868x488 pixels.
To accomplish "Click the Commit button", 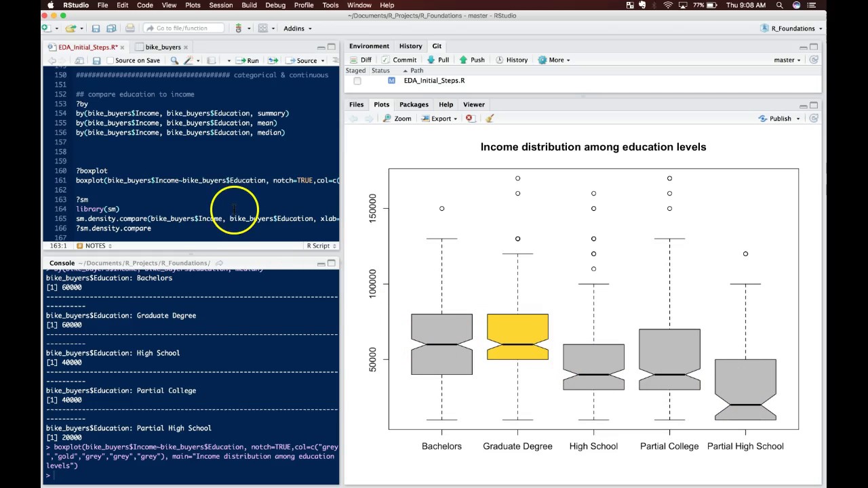I will click(399, 60).
